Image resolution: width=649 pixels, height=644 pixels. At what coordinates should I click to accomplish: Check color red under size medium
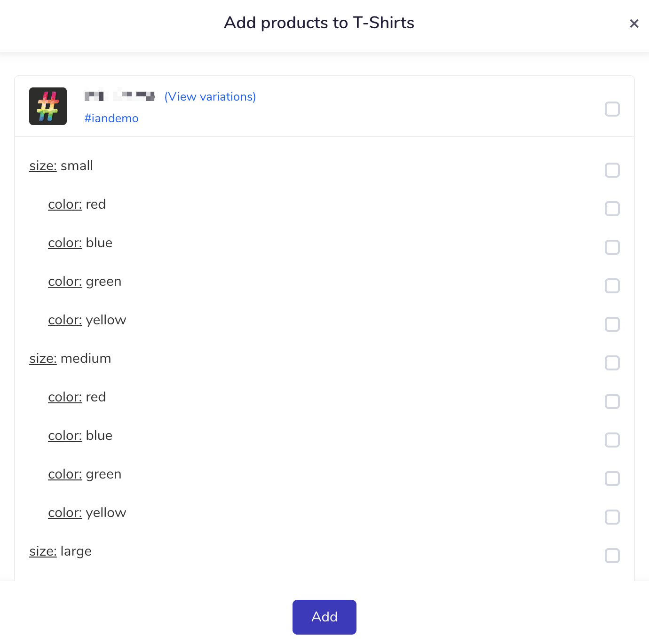(x=612, y=401)
